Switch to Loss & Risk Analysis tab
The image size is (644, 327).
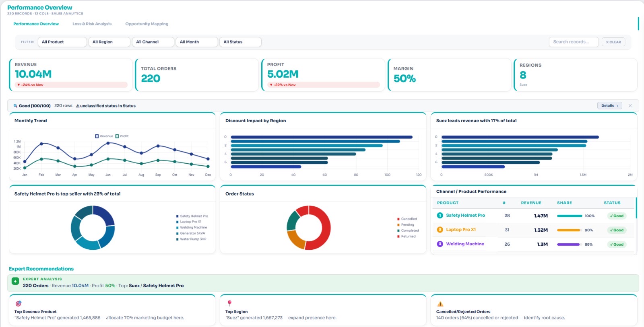92,24
